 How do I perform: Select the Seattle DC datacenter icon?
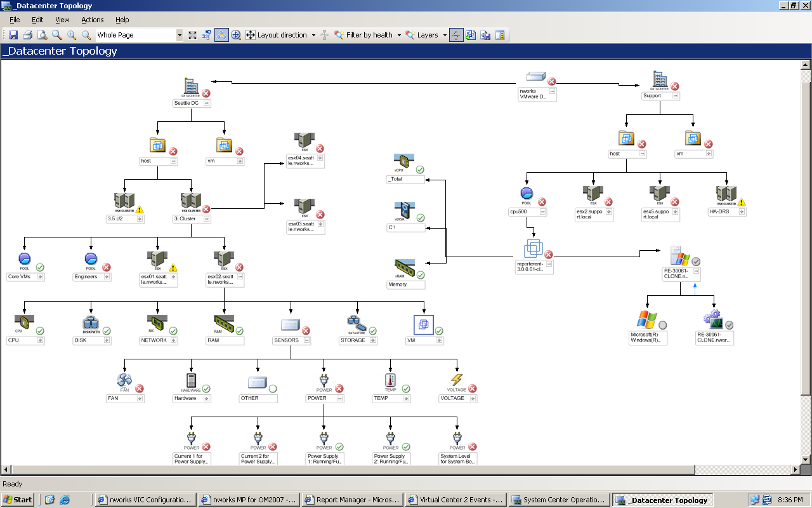[191, 87]
